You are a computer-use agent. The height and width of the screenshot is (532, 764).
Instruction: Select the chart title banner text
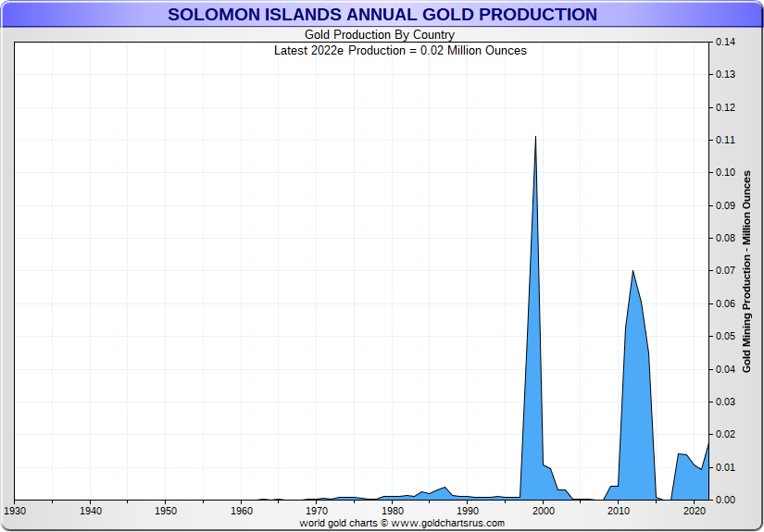[382, 15]
